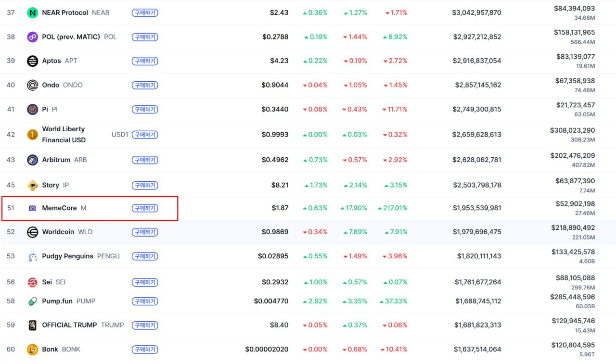The width and height of the screenshot is (616, 364).
Task: Buy Ondo via its 구매하기 button
Action: 145,85
